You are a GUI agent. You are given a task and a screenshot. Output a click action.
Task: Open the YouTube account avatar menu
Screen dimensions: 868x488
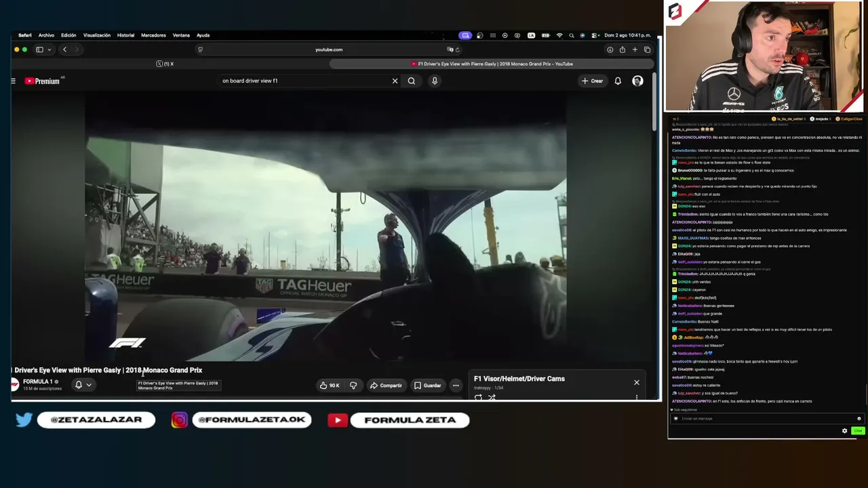637,81
